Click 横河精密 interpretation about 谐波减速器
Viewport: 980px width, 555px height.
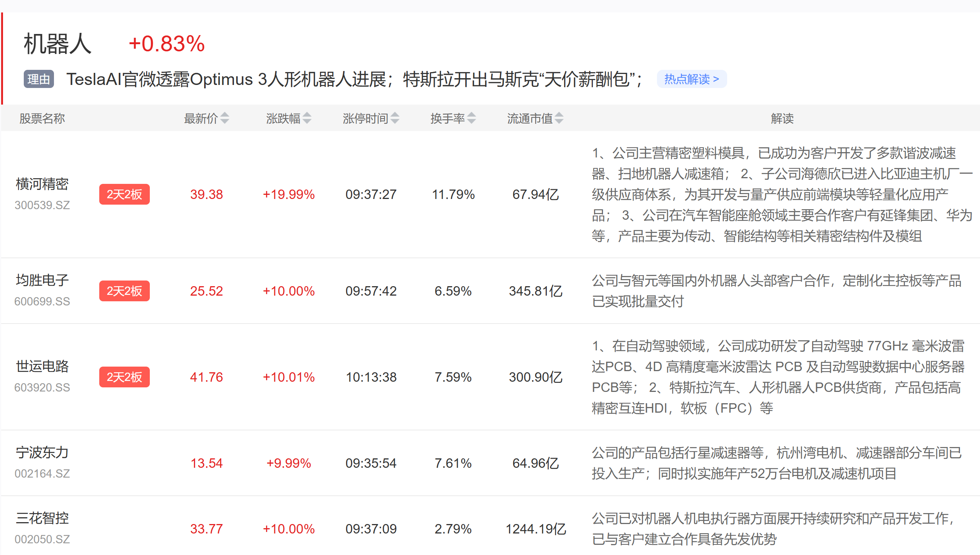coord(782,194)
